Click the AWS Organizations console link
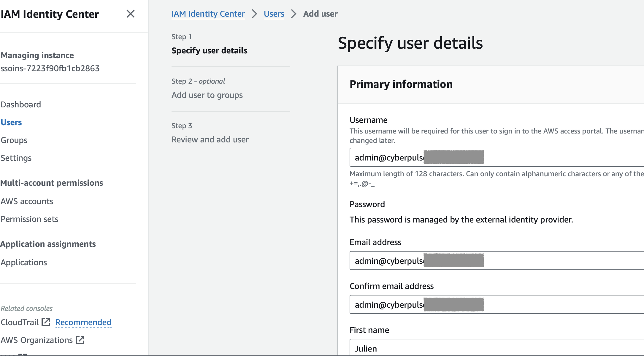Viewport: 644px width, 356px height. (x=37, y=340)
